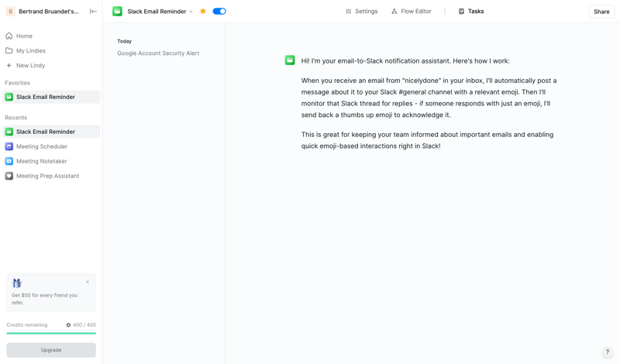
Task: Unfavorite with the orange star icon
Action: coord(203,11)
